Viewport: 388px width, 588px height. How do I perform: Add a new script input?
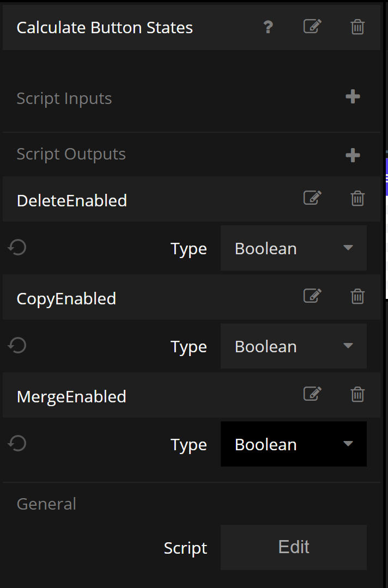[353, 97]
